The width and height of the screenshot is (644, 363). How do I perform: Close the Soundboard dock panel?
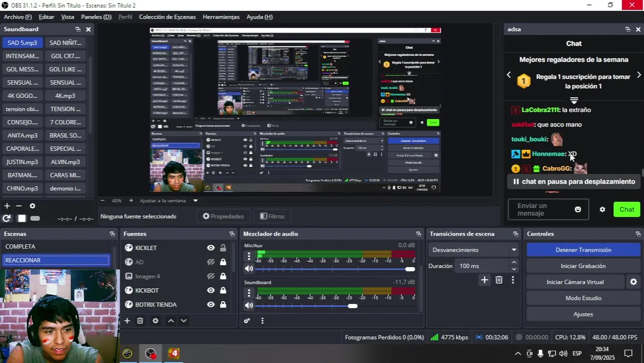pos(88,29)
